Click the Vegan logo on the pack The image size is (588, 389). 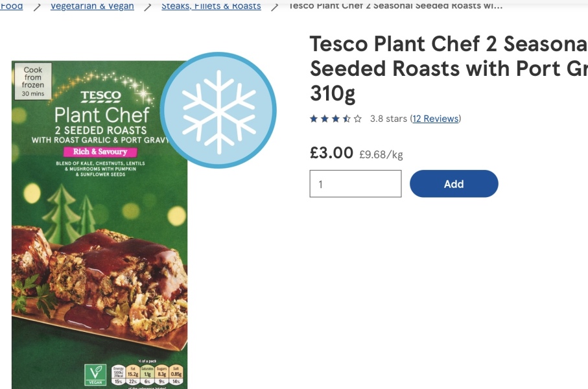point(95,374)
